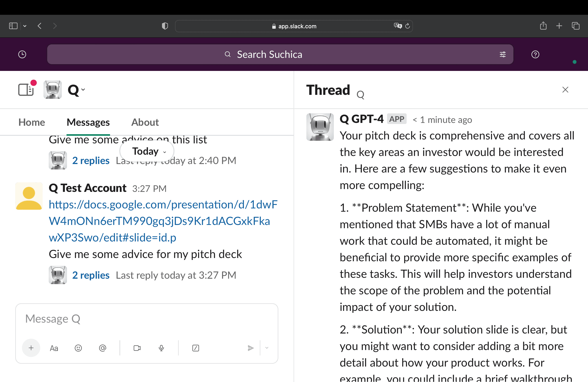The image size is (588, 382).
Task: Open the attachments plus menu in composer
Action: [x=31, y=348]
